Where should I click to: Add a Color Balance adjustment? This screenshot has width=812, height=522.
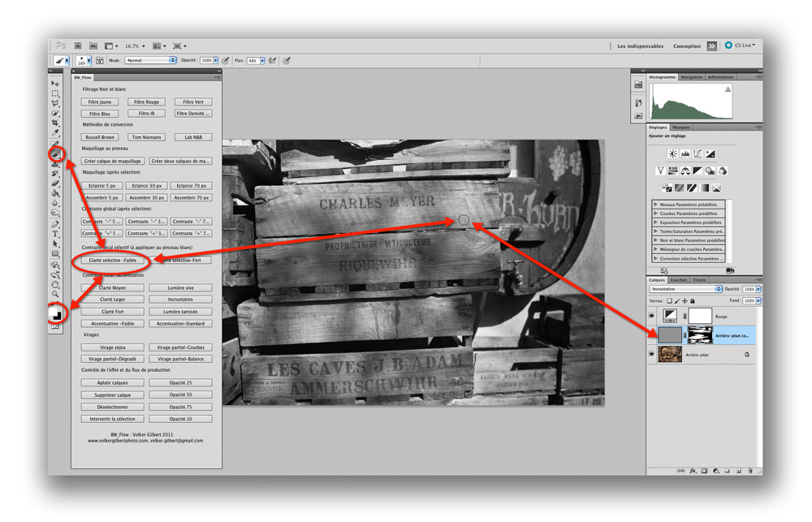coord(685,170)
